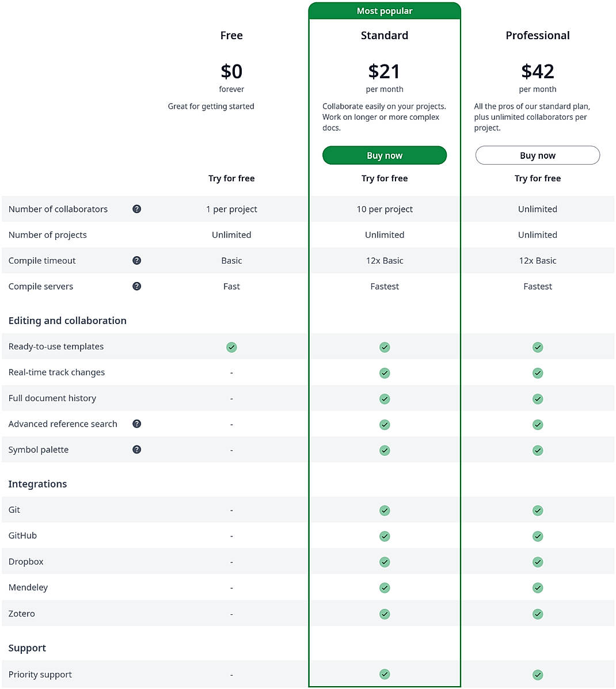The width and height of the screenshot is (616, 689).
Task: Select the Priority support checkmark under Standard
Action: pos(385,674)
